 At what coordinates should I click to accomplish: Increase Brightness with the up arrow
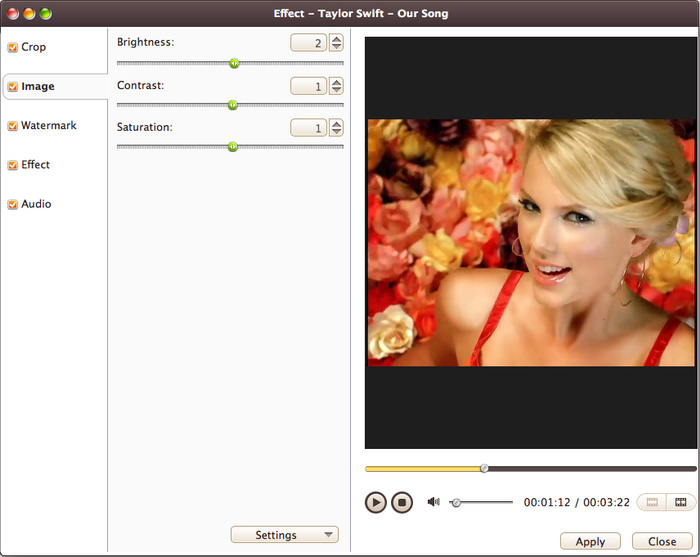[x=336, y=39]
